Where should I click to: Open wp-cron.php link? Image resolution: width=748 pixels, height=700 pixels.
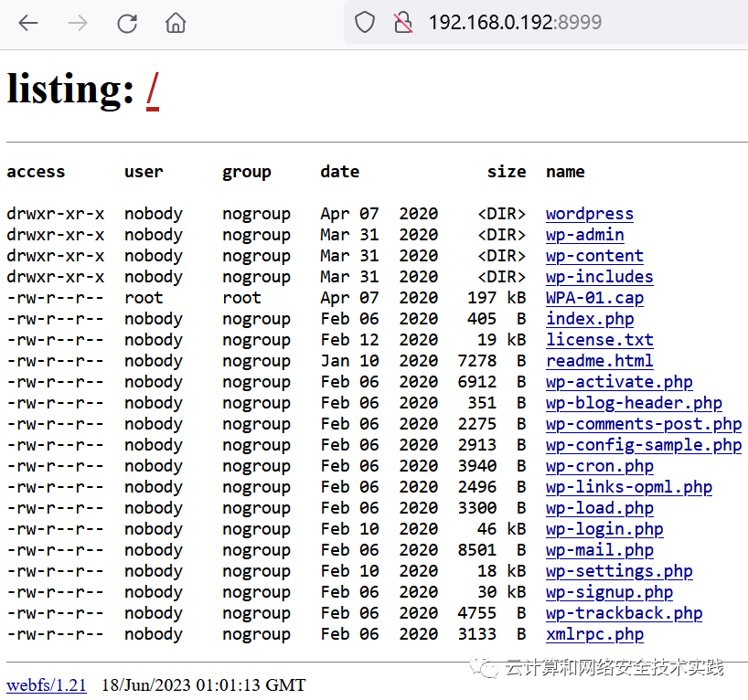[x=600, y=466]
